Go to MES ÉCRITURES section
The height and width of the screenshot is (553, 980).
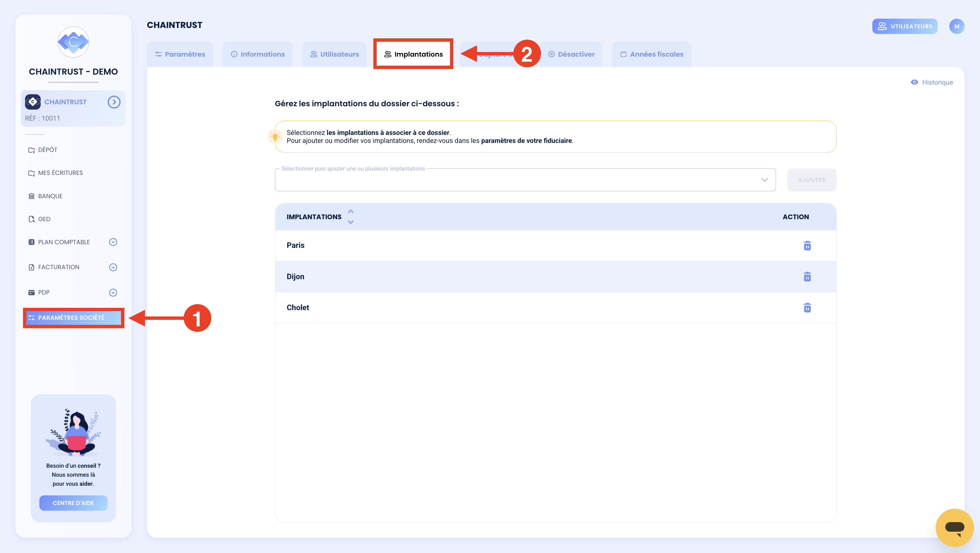tap(56, 173)
